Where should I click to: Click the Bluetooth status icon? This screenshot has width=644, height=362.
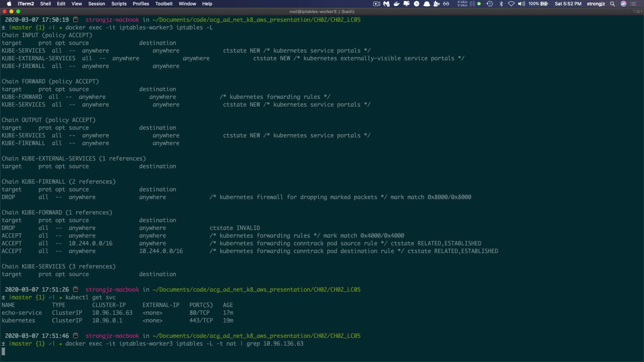click(x=501, y=4)
